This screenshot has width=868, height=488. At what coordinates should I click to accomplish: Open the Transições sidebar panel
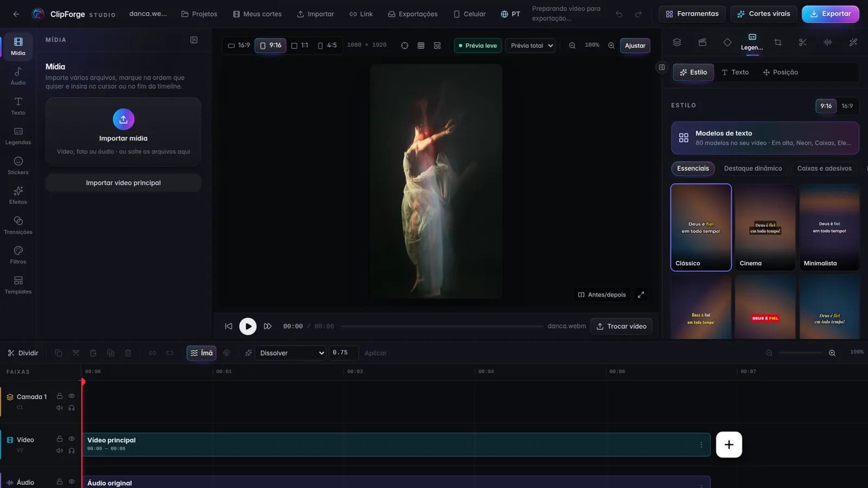point(18,226)
